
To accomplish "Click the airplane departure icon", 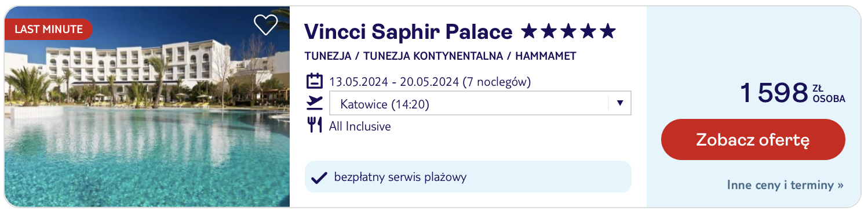I will (x=314, y=103).
